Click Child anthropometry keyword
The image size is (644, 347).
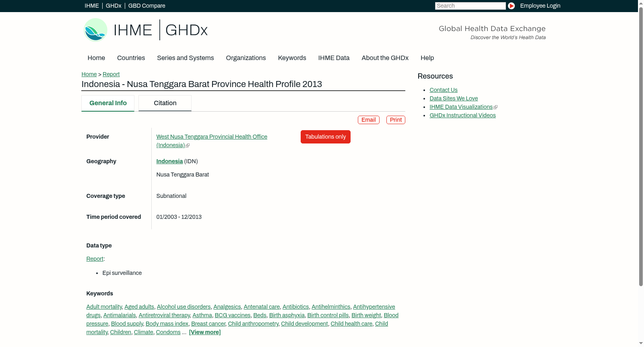(x=253, y=324)
